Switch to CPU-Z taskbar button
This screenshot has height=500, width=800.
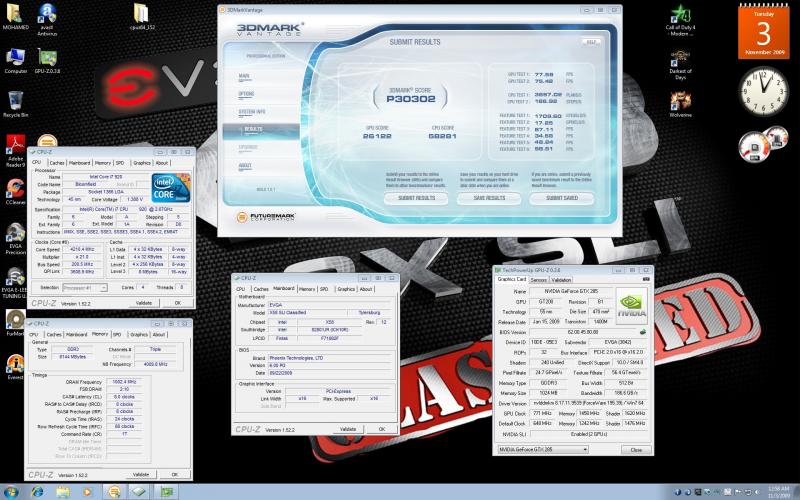point(140,492)
